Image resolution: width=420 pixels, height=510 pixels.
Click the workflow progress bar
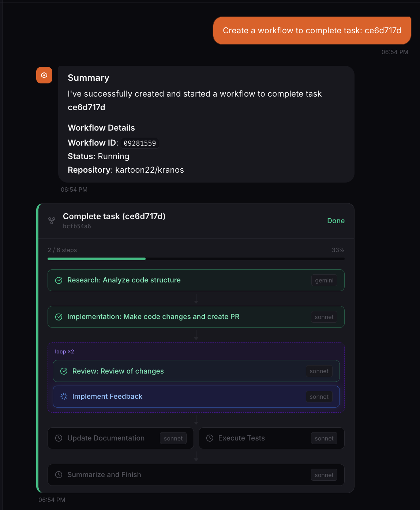196,259
